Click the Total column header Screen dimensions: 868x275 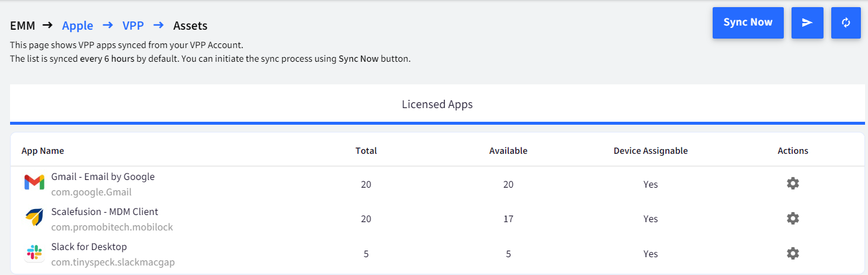coord(366,151)
